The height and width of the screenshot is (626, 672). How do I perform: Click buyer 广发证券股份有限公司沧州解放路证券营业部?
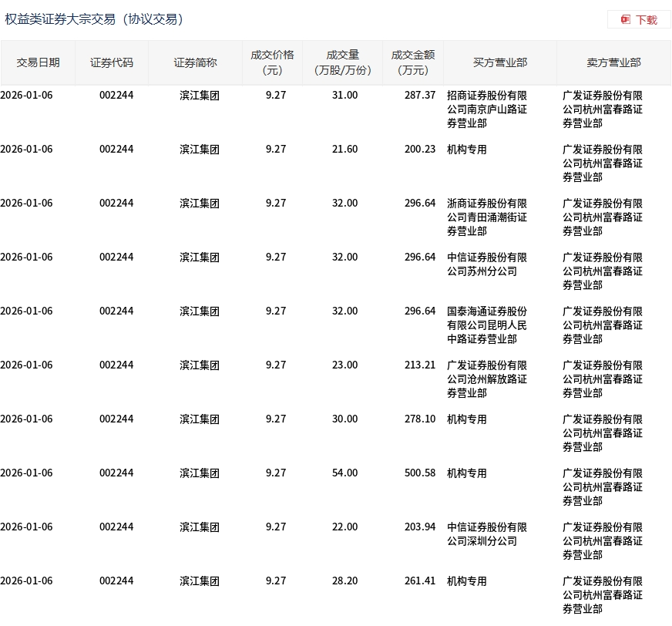[487, 379]
